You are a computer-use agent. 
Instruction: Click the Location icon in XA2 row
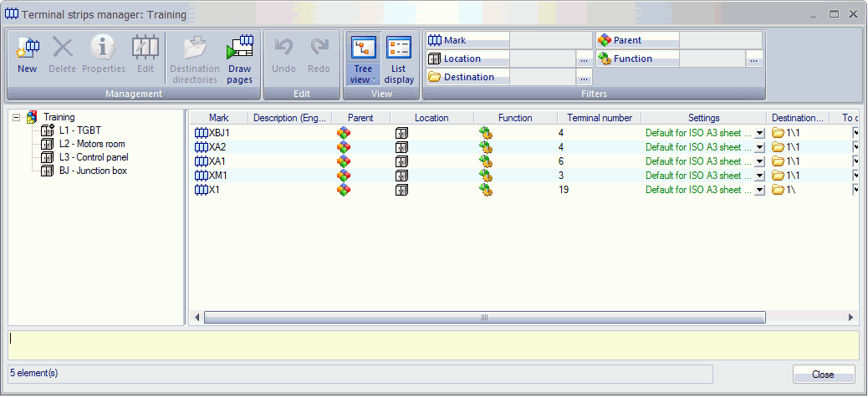pyautogui.click(x=401, y=147)
